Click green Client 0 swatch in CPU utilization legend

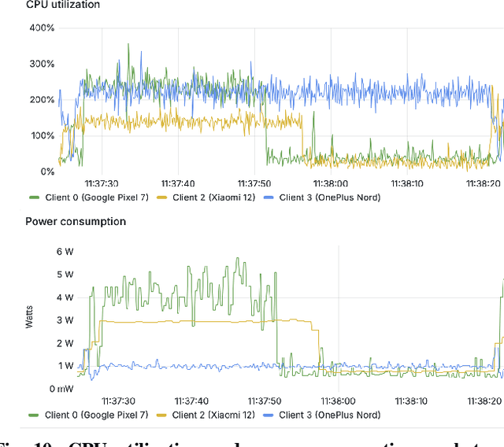point(34,198)
